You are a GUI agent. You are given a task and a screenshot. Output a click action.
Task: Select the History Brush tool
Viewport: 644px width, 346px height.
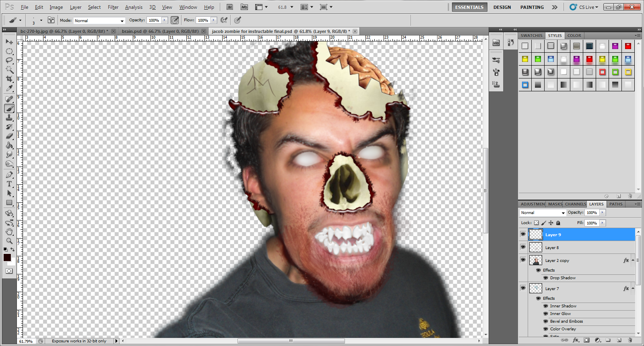point(9,127)
